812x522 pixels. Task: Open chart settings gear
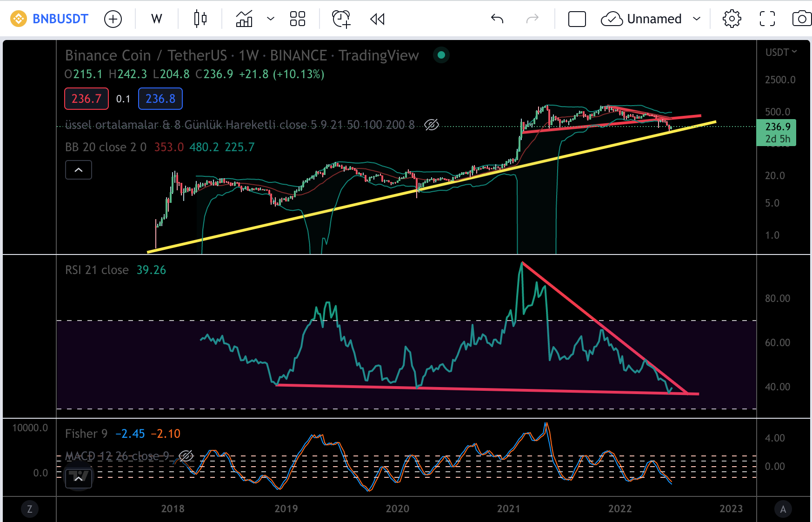pyautogui.click(x=732, y=19)
